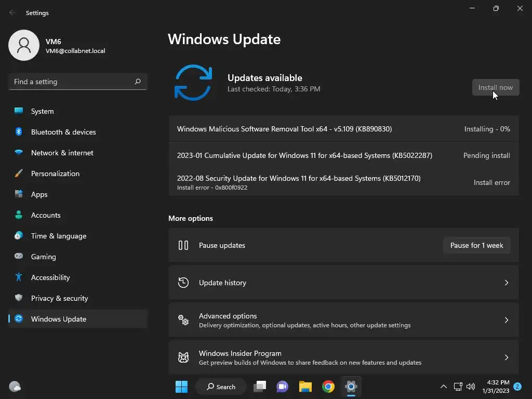Click the volume speaker icon in tray

point(471,387)
